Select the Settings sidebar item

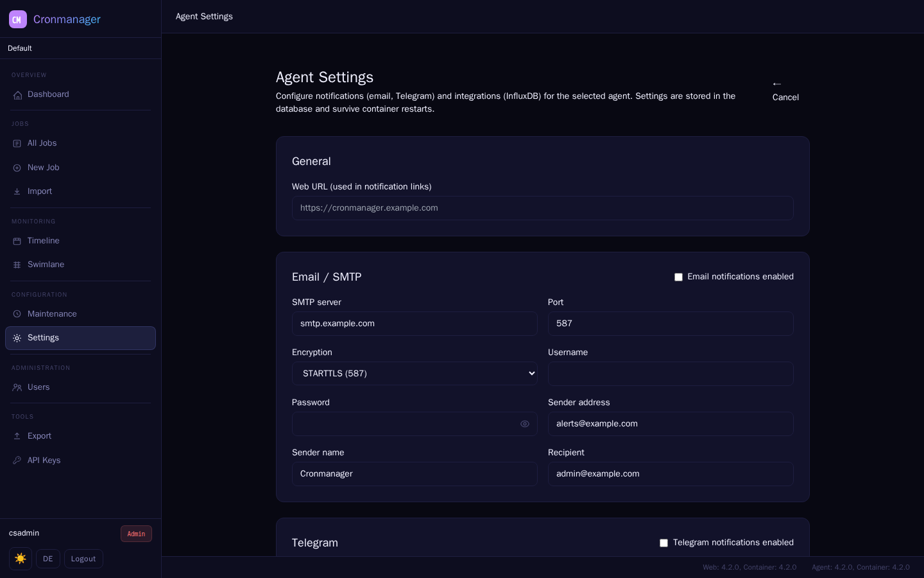(80, 338)
